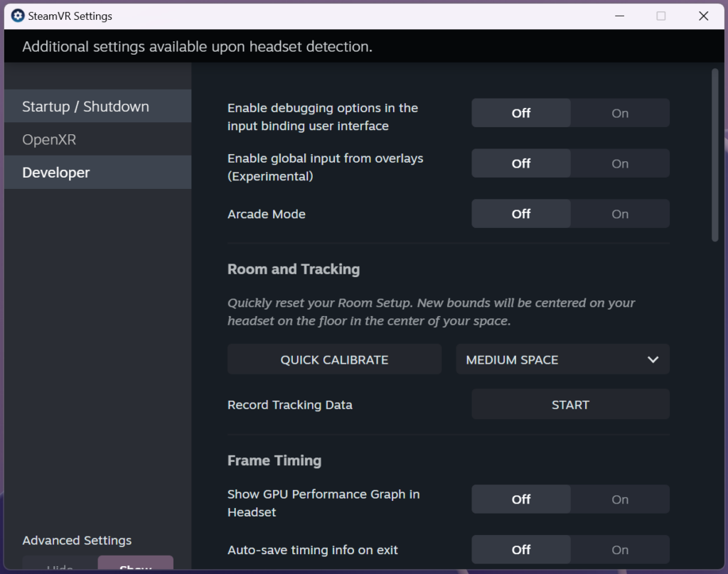Viewport: 728px width, 574px height.
Task: Switch Arcade Mode to Off
Action: tap(521, 214)
